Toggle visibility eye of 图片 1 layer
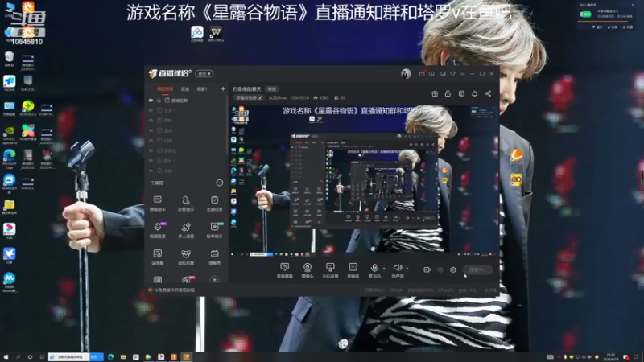 point(151,160)
